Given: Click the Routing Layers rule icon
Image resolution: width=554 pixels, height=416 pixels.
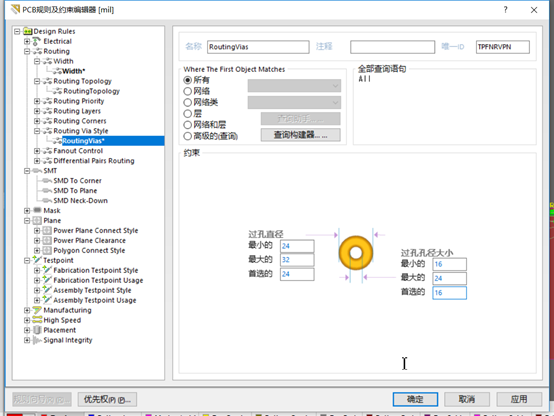Looking at the screenshot, I should (x=47, y=111).
